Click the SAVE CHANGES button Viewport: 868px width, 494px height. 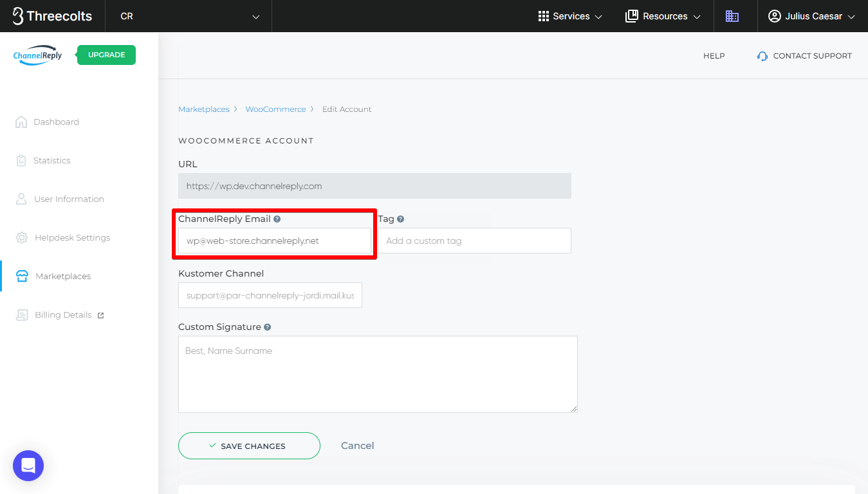249,446
